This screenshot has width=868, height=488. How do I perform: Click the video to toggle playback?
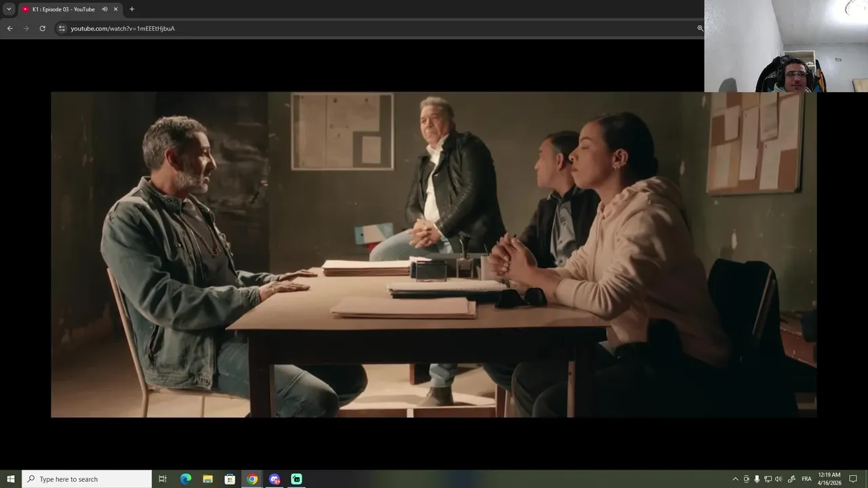click(434, 254)
